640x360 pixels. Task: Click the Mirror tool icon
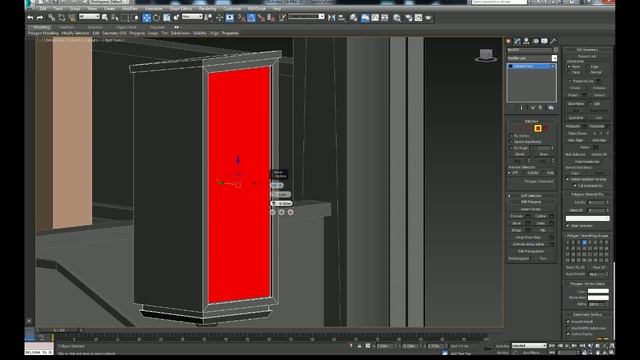tap(331, 18)
